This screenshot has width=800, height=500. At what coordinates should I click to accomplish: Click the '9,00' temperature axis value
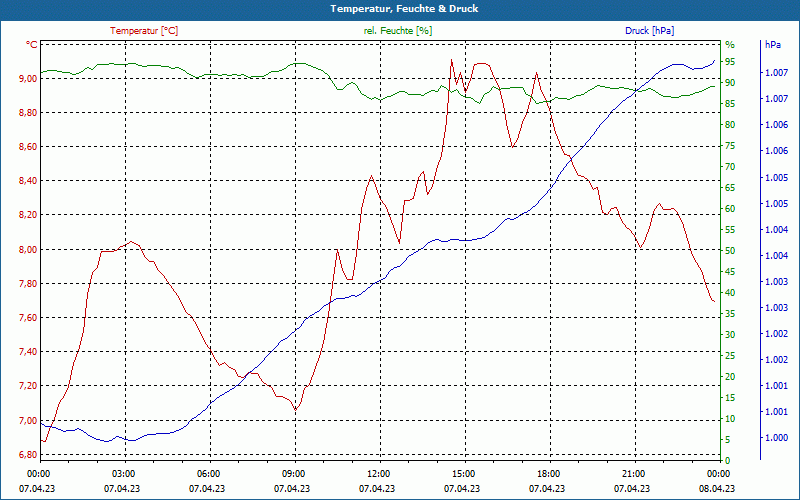(29, 79)
